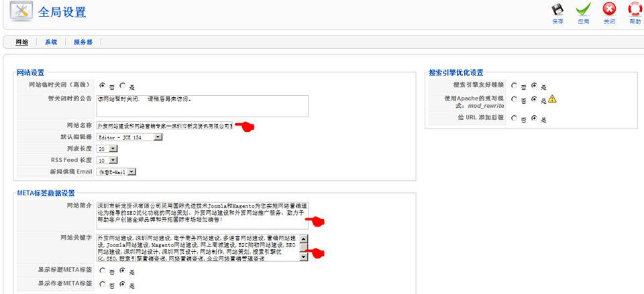The width and height of the screenshot is (644, 294).
Task: Open the 列表长度 dropdown
Action: 107,149
